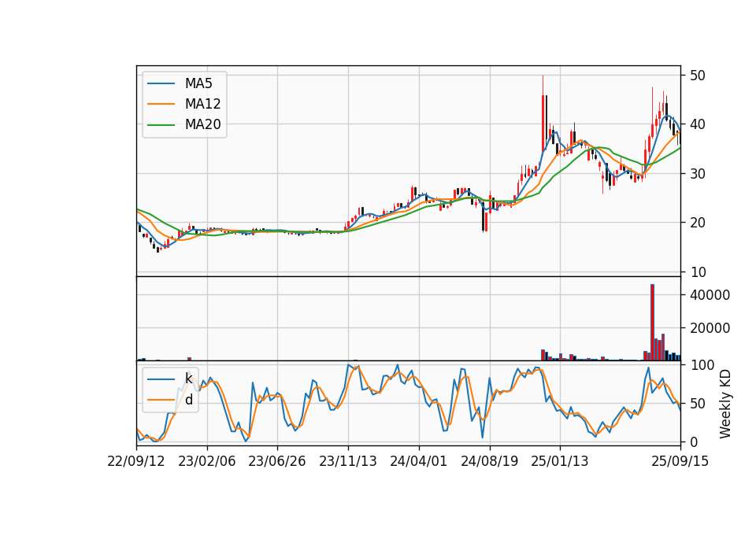Image resolution: width=756 pixels, height=543 pixels.
Task: Click the 22/09/12 date label
Action: click(136, 461)
